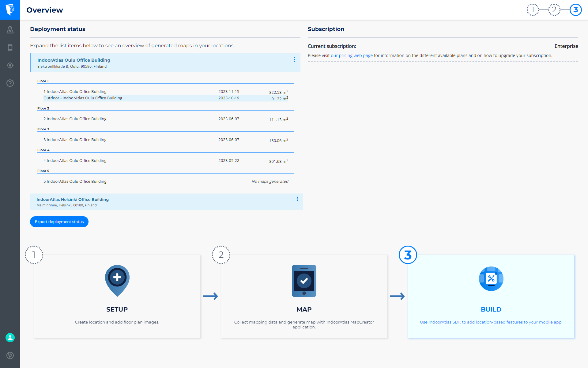
Task: Open the help question mark icon
Action: click(x=10, y=83)
